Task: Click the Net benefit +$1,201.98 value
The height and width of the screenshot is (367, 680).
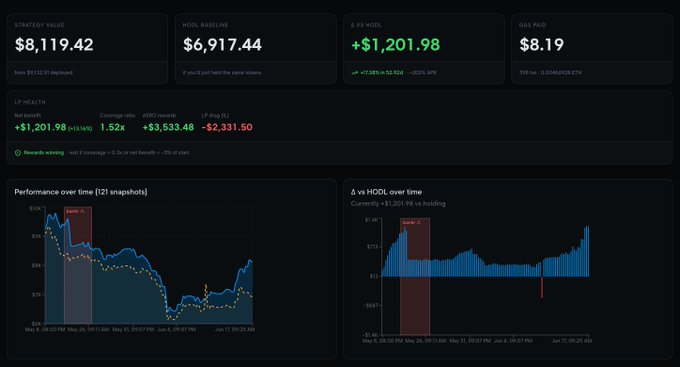Action: 40,128
